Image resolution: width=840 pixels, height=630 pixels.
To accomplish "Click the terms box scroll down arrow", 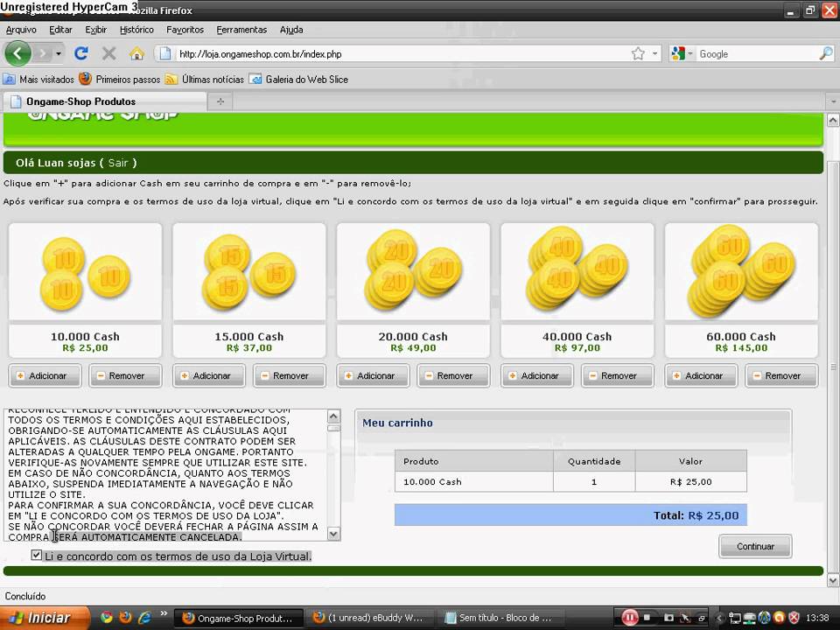I will 333,534.
